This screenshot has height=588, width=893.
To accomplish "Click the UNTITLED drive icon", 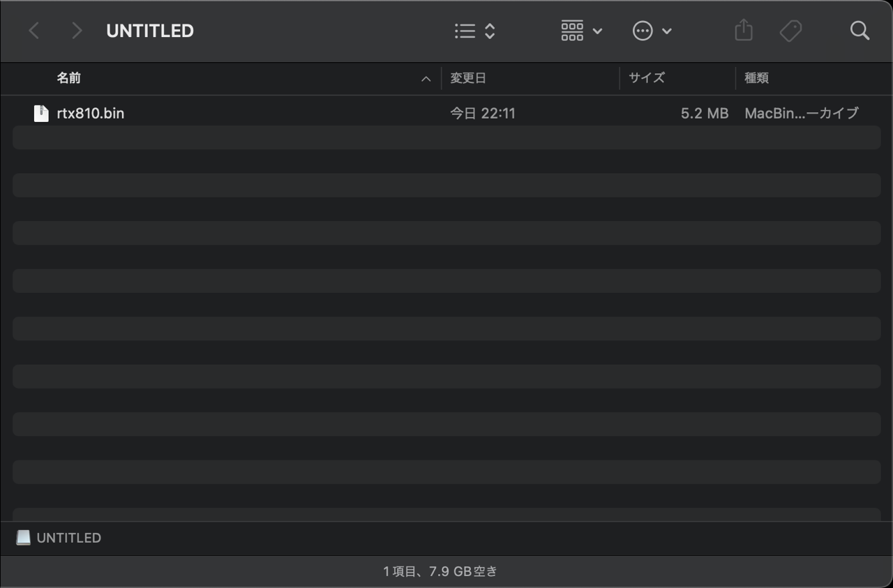I will (x=24, y=538).
